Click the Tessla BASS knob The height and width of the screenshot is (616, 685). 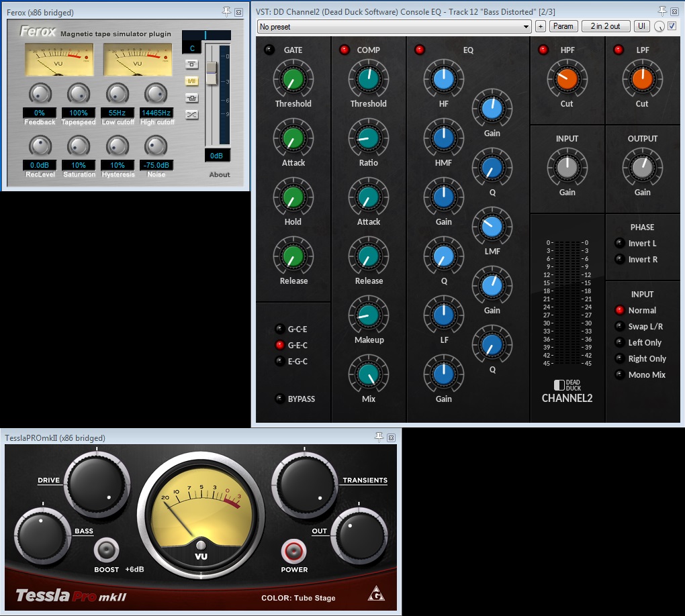43,535
